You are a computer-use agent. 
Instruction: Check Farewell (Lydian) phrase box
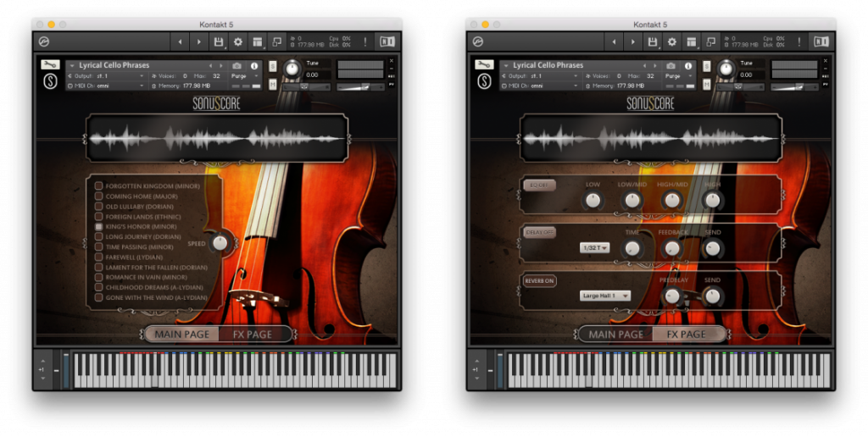coord(98,257)
